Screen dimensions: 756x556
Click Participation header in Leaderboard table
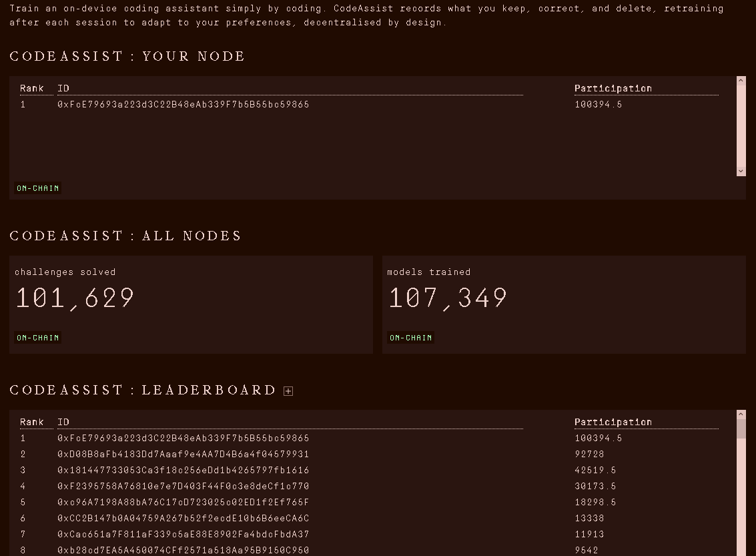coord(613,422)
